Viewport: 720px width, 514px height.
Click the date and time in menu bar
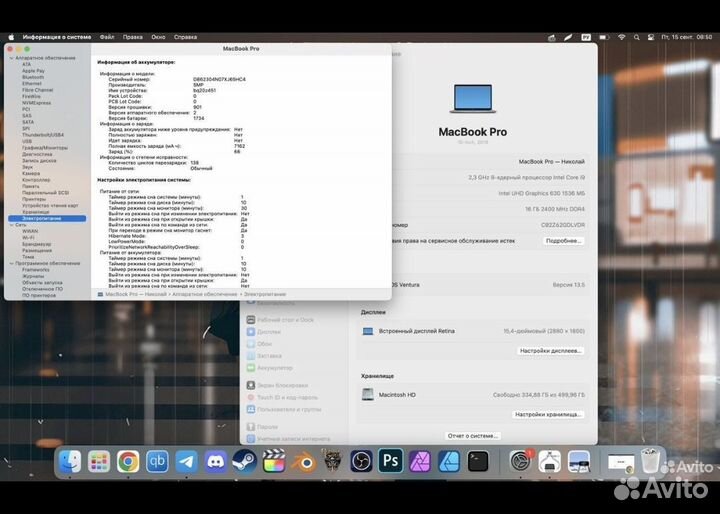(x=687, y=37)
